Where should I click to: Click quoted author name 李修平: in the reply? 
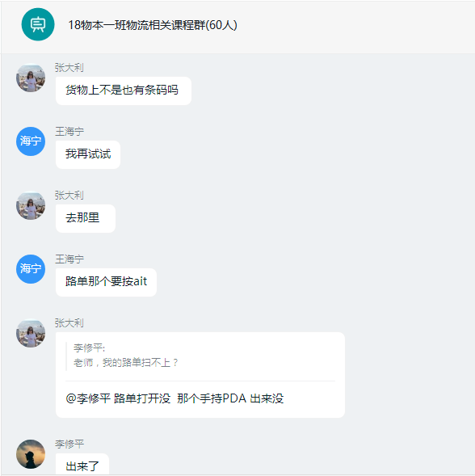point(89,348)
